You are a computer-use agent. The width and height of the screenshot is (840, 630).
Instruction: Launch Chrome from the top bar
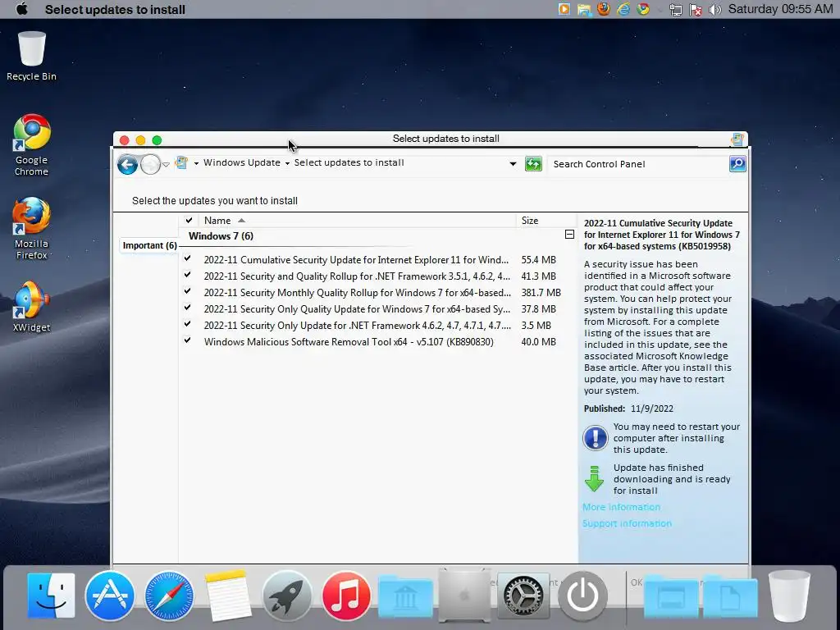pos(643,9)
